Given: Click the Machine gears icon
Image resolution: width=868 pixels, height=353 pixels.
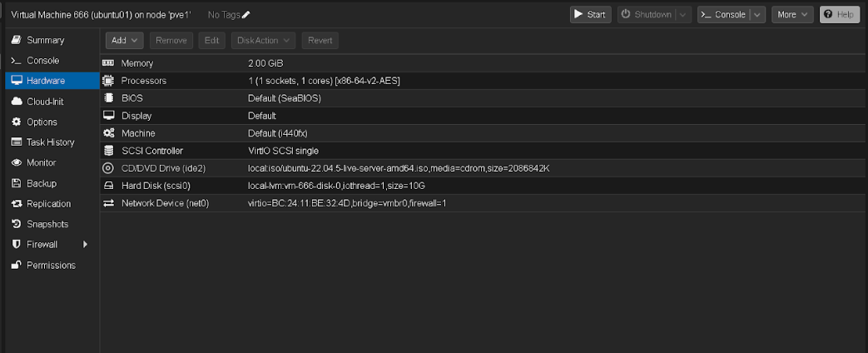Looking at the screenshot, I should point(108,133).
